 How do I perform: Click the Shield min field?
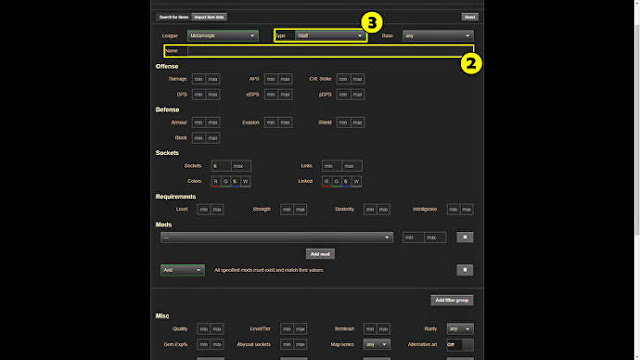click(x=343, y=122)
